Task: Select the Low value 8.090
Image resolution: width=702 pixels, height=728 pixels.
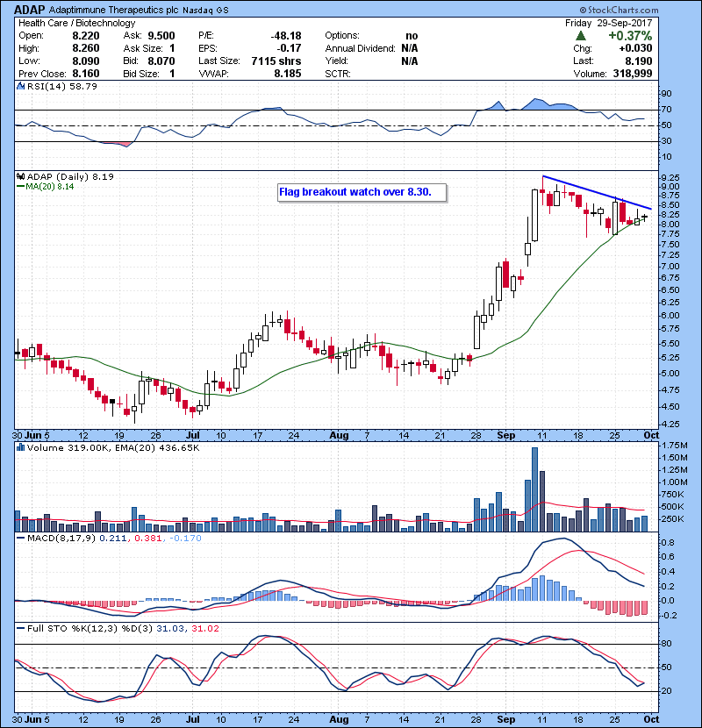Action: [86, 61]
